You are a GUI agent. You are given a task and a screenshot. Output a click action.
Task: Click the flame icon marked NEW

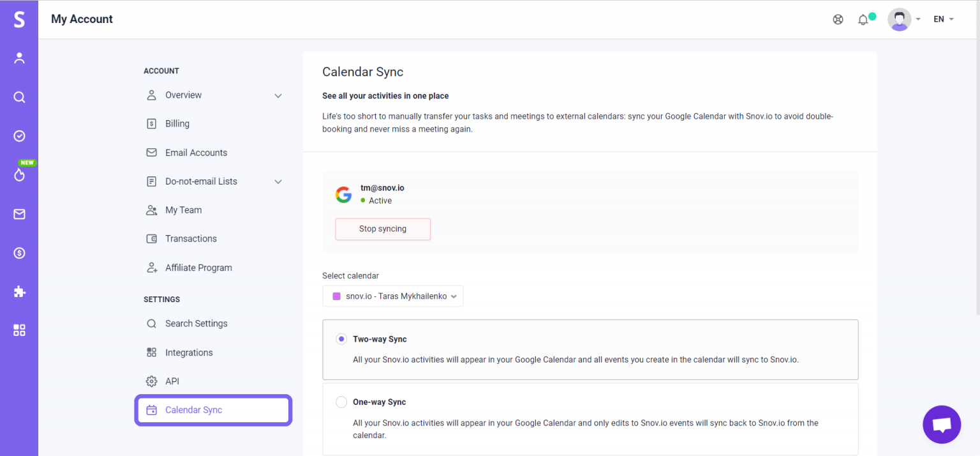tap(19, 174)
